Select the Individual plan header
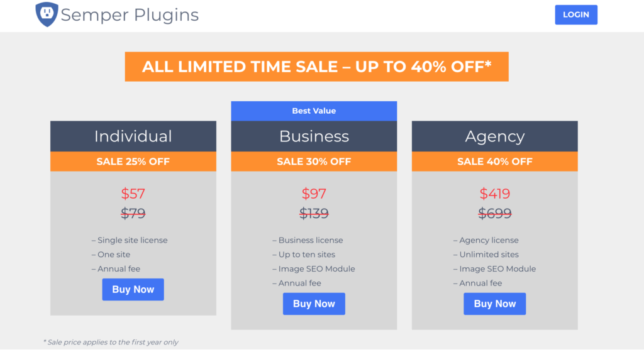Image resolution: width=644 pixels, height=352 pixels. tap(133, 136)
